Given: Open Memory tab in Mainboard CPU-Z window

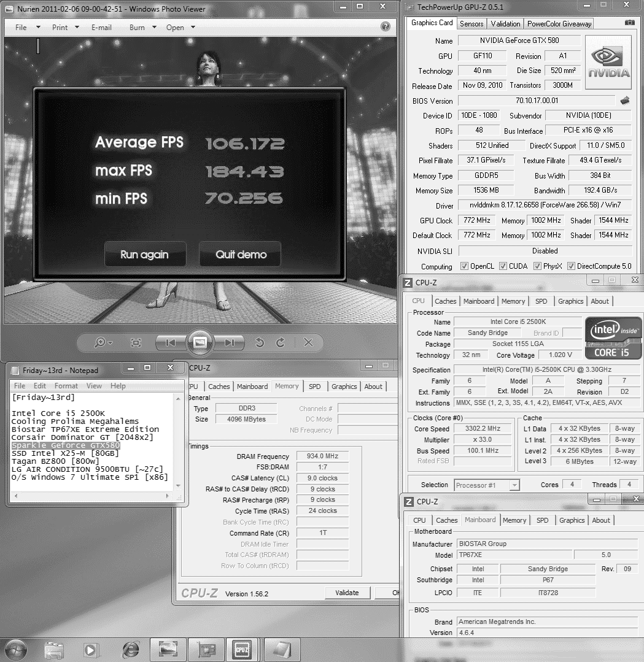Looking at the screenshot, I should click(x=514, y=520).
